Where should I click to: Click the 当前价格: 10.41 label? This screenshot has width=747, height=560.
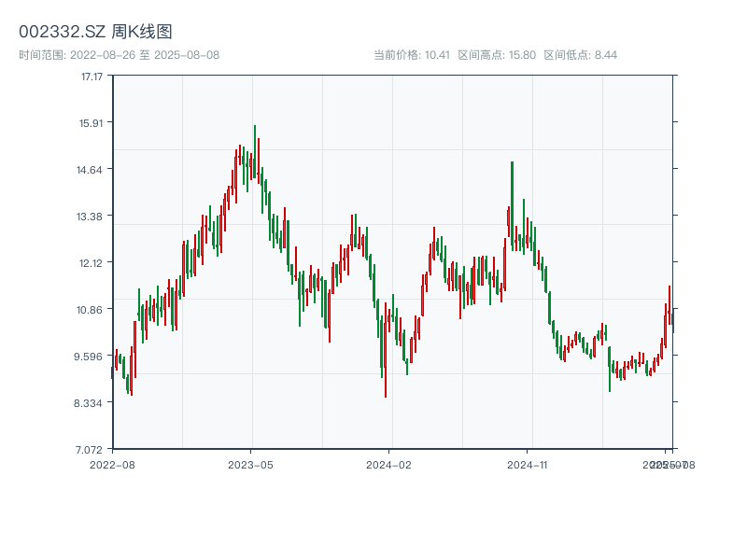[412, 55]
